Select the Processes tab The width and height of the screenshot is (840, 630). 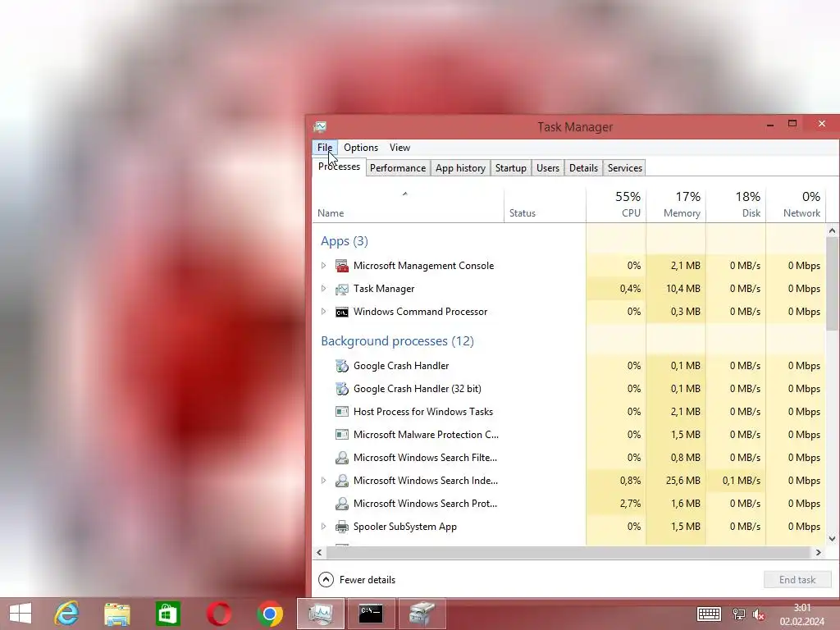(x=339, y=167)
